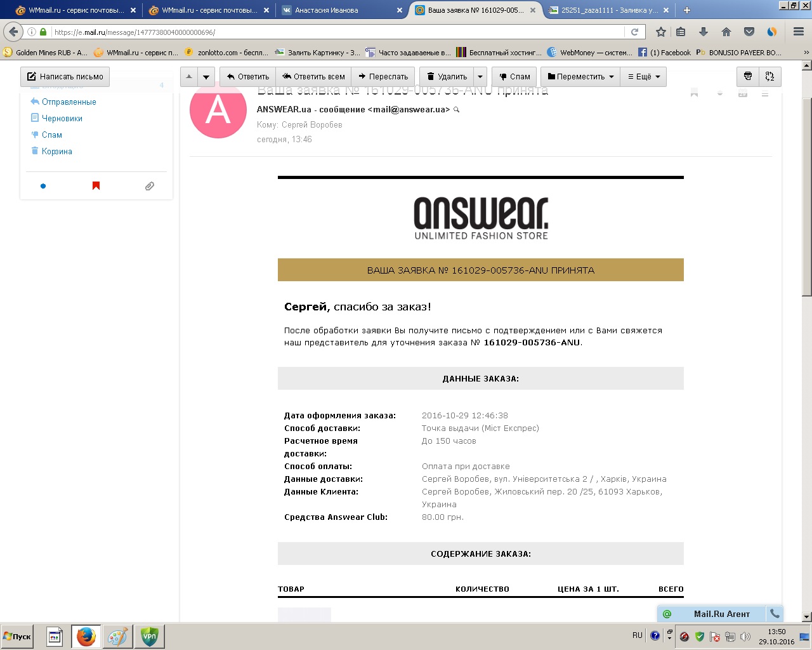812x650 pixels.
Task: Go to the next message with the down arrow
Action: [x=206, y=77]
